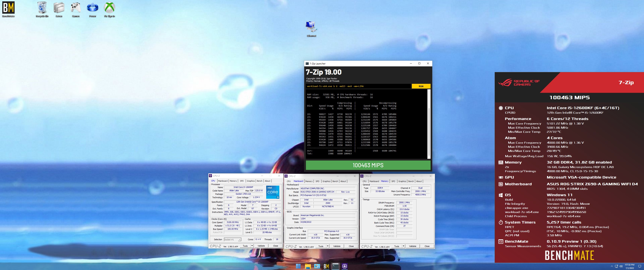The height and width of the screenshot is (270, 644).
Task: Open the Tools dropdown arrow in CPU-Z Memory window
Action: point(403,246)
